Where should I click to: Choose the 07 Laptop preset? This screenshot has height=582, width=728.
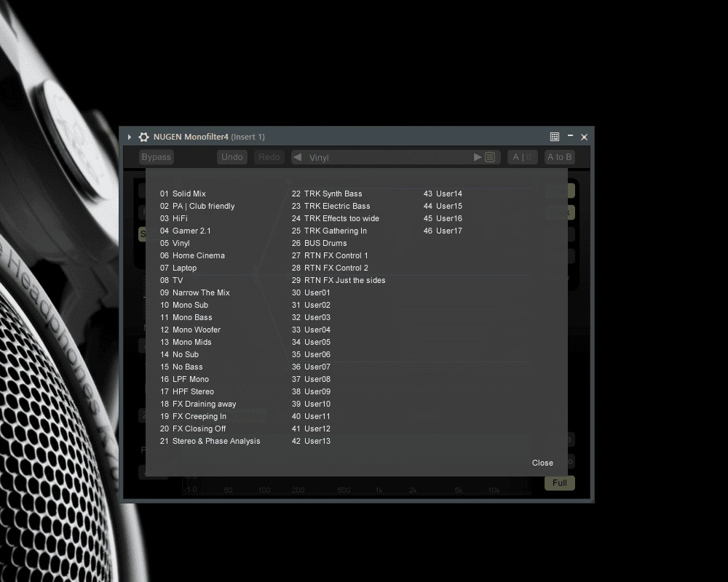[178, 268]
